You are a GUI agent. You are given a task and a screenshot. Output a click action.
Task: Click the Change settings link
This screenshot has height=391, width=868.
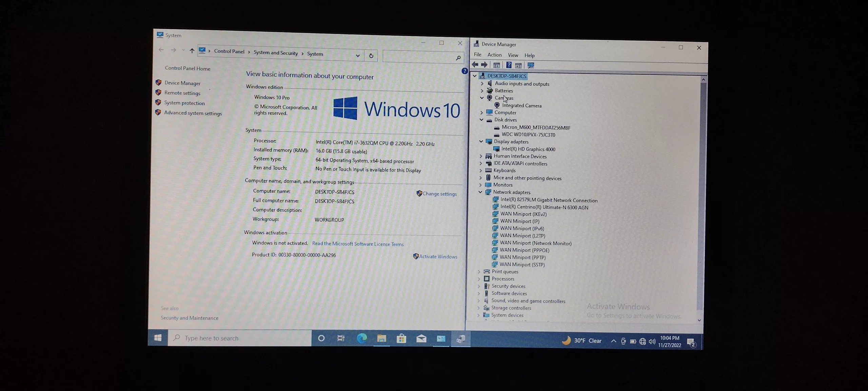[x=440, y=194]
